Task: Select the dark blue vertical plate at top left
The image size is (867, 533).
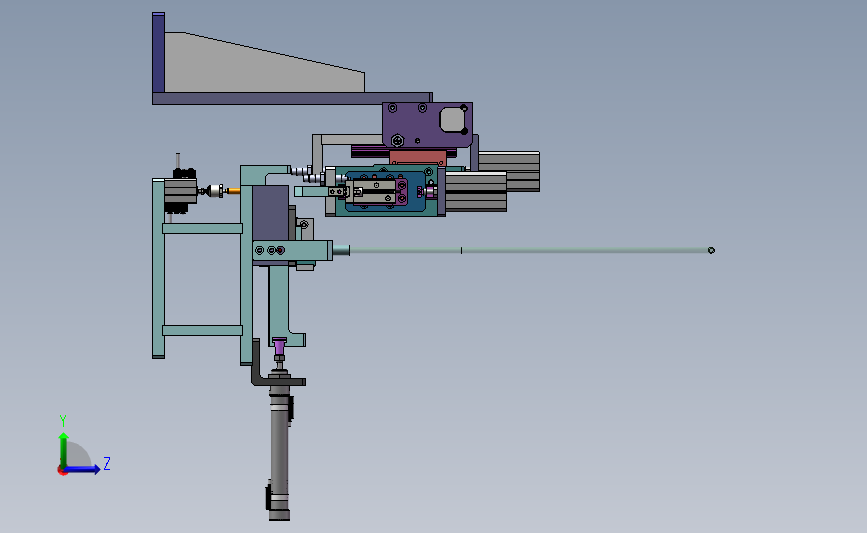Action: click(158, 53)
